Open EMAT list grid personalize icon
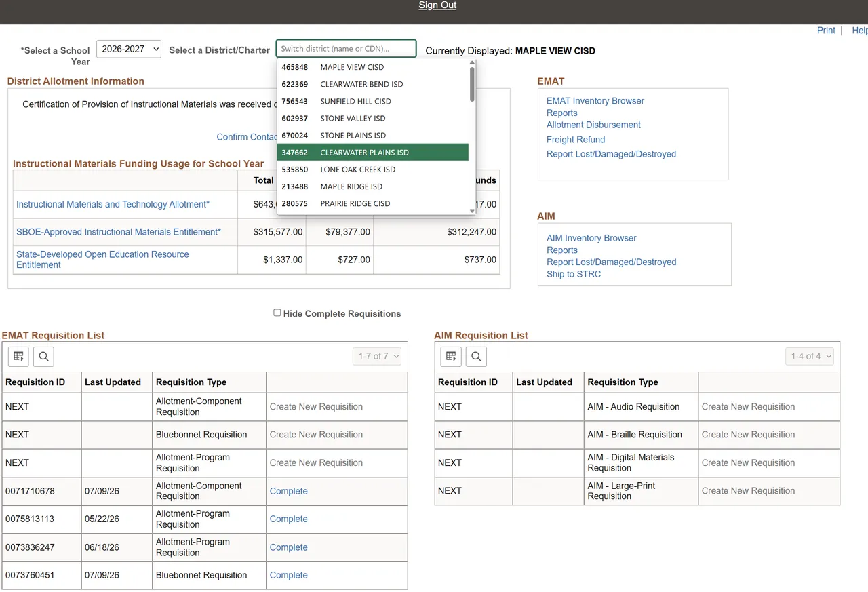The width and height of the screenshot is (868, 592). click(18, 356)
